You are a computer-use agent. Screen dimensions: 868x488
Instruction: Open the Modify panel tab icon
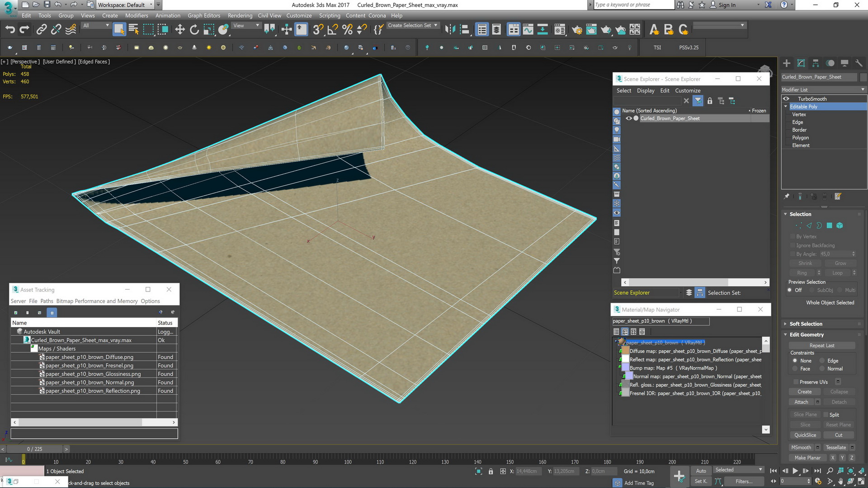pyautogui.click(x=801, y=63)
